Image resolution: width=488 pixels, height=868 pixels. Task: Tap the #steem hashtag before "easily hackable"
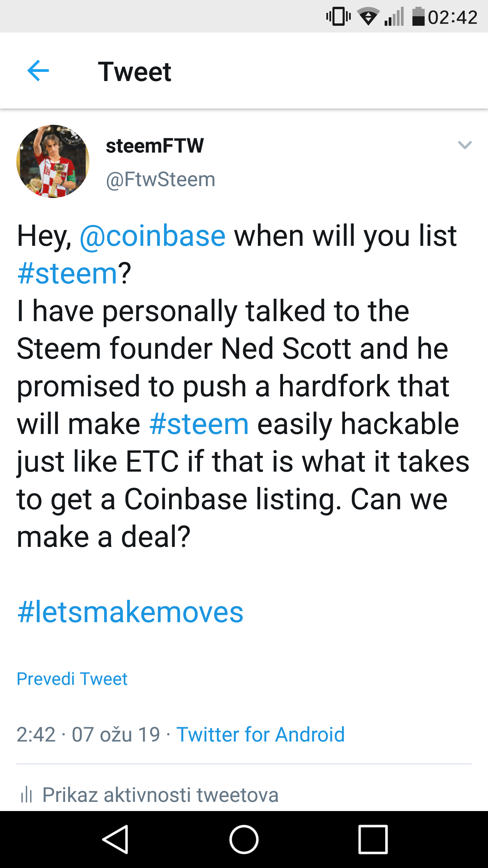(199, 424)
